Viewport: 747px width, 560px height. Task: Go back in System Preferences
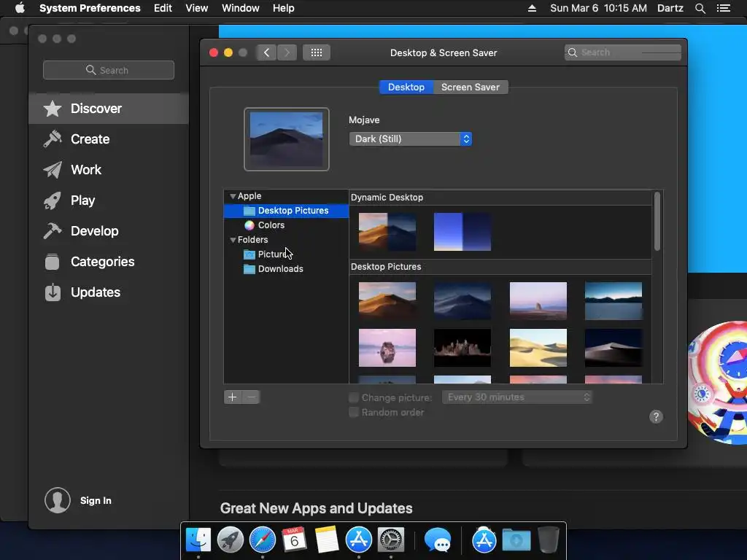coord(267,52)
